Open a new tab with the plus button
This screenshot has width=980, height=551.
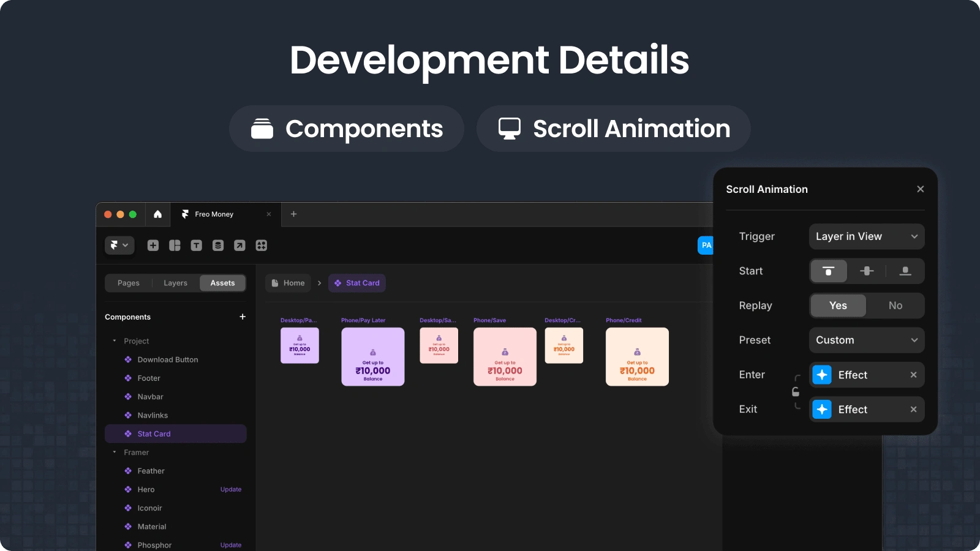click(293, 214)
